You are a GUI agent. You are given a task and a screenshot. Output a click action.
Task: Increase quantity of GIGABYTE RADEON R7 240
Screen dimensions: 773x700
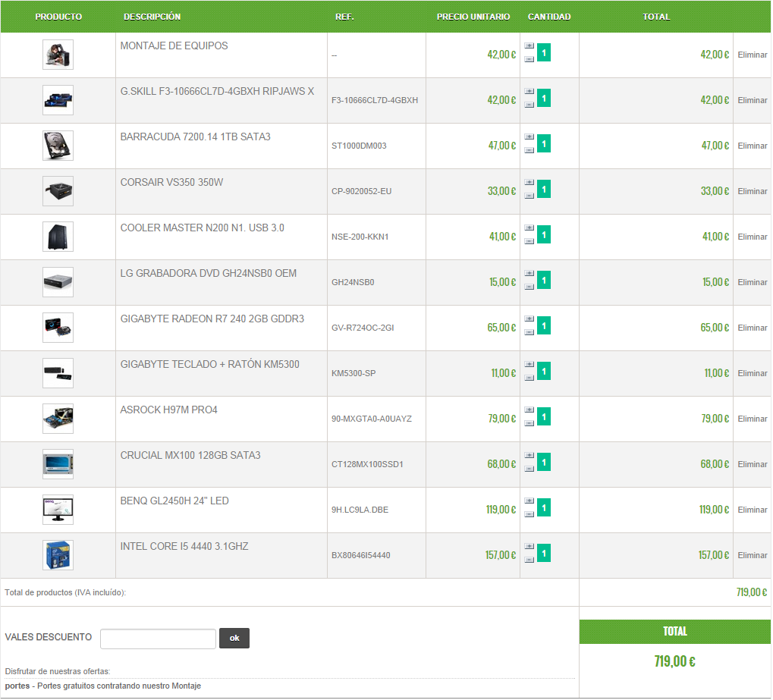(529, 319)
